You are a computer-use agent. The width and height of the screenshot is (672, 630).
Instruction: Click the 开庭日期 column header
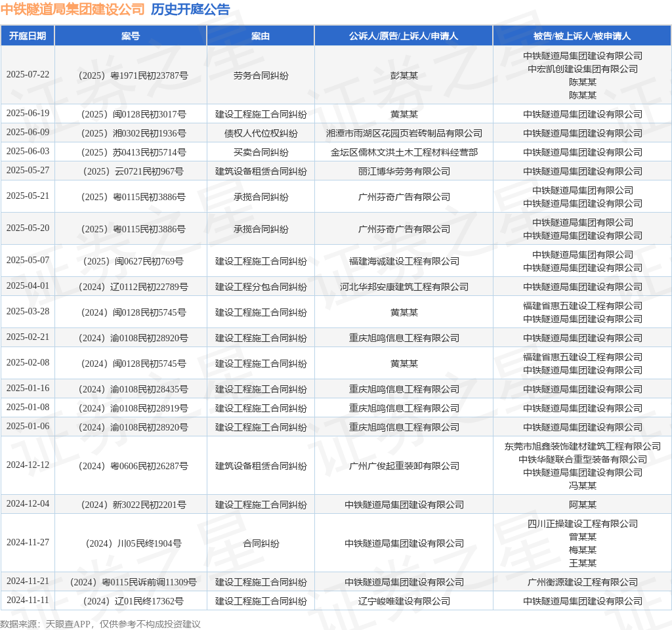pos(28,36)
